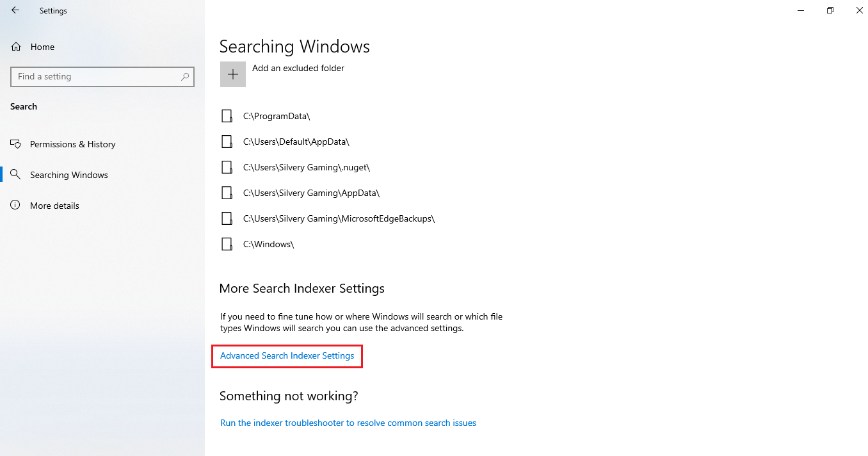Open Permissions & History page
This screenshot has width=868, height=456.
(x=72, y=144)
